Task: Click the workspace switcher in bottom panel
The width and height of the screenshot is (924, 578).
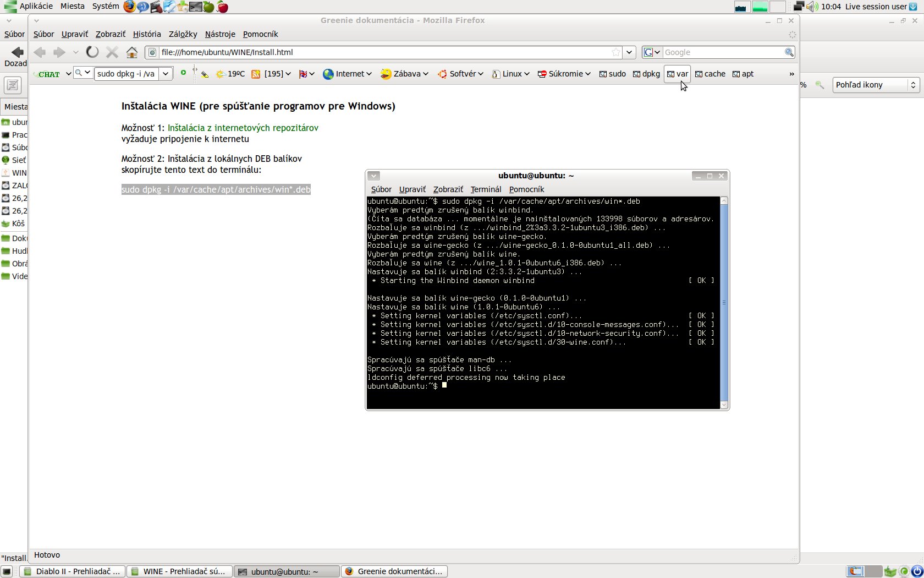Action: (x=865, y=571)
